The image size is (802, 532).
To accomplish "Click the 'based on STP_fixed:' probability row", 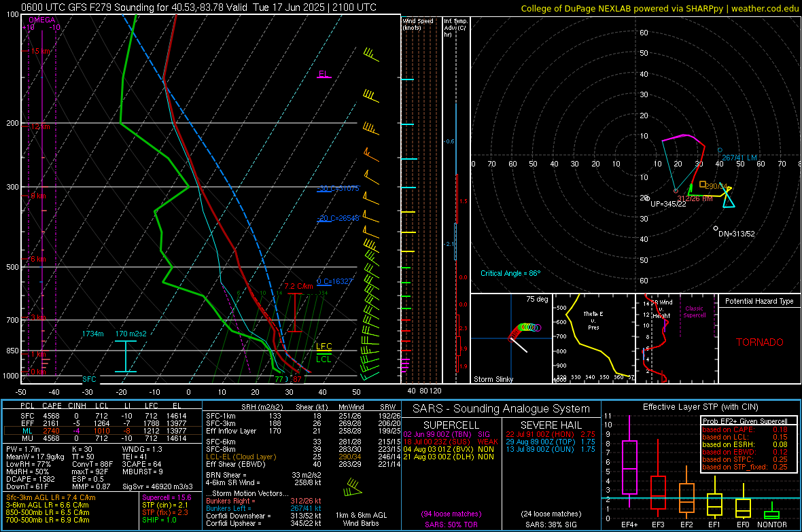I will click(x=745, y=467).
